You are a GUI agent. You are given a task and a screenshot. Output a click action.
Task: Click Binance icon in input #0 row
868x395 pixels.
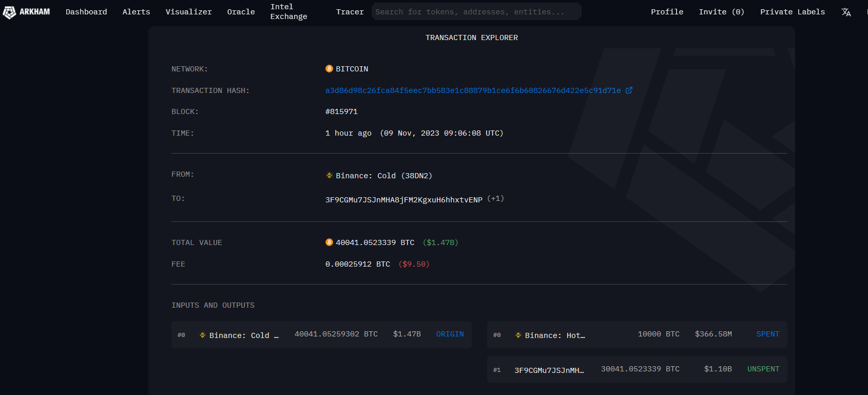[203, 335]
